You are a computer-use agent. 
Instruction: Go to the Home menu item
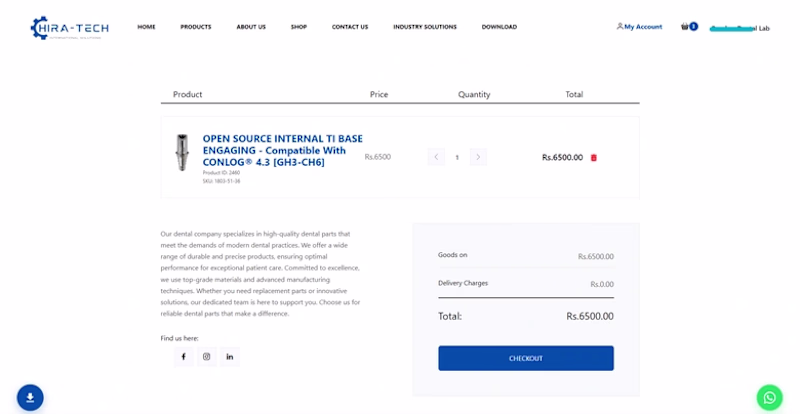pyautogui.click(x=146, y=27)
